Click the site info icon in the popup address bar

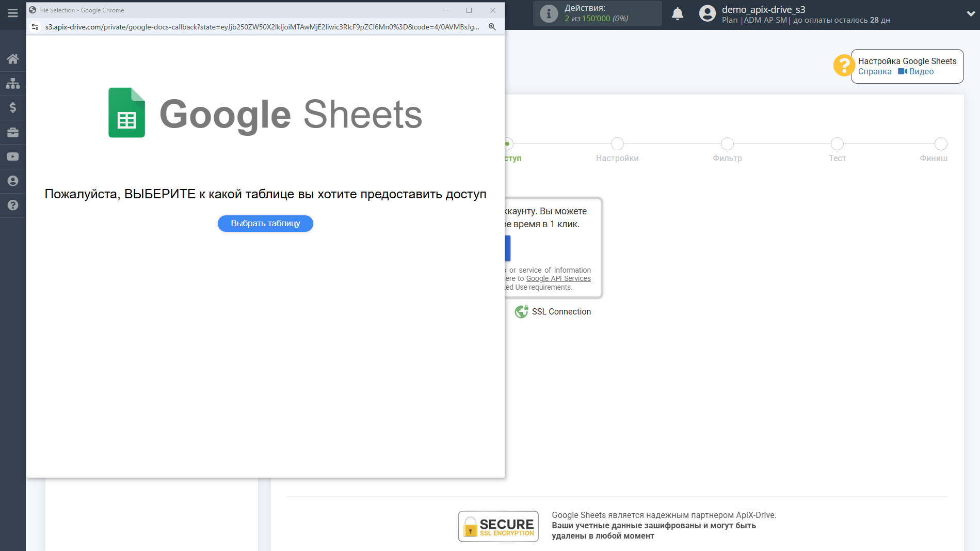click(35, 27)
